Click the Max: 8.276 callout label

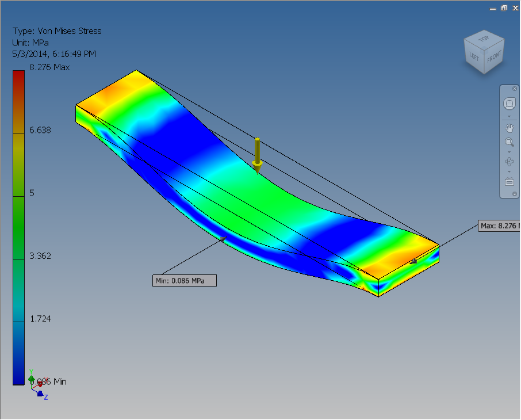(x=499, y=226)
